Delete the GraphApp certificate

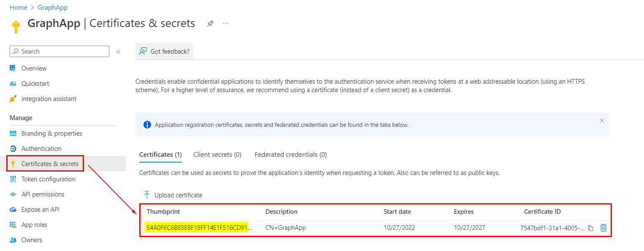click(603, 227)
